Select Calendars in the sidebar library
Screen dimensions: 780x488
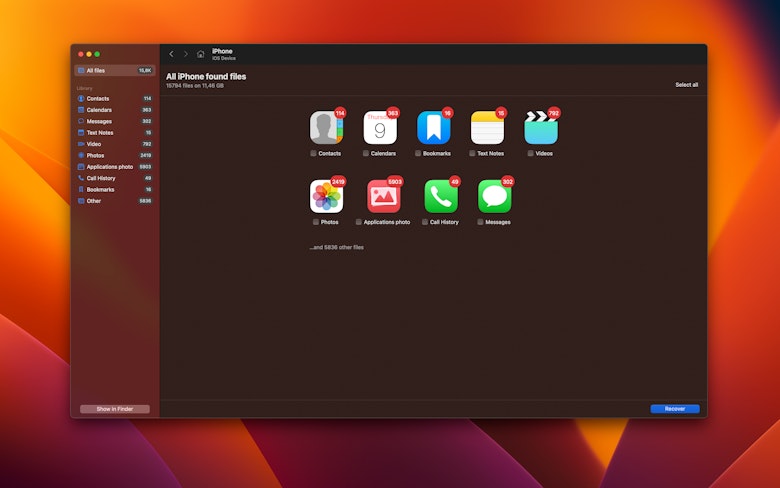point(115,110)
